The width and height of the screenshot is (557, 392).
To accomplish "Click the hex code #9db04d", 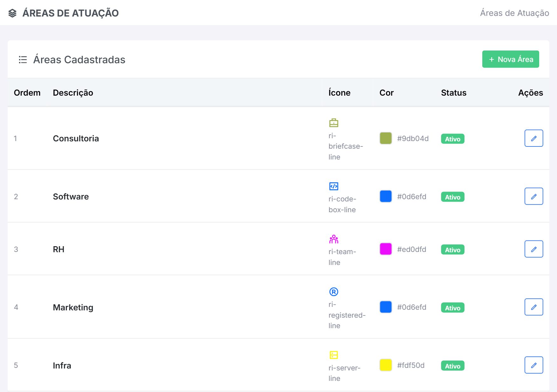I will point(413,139).
